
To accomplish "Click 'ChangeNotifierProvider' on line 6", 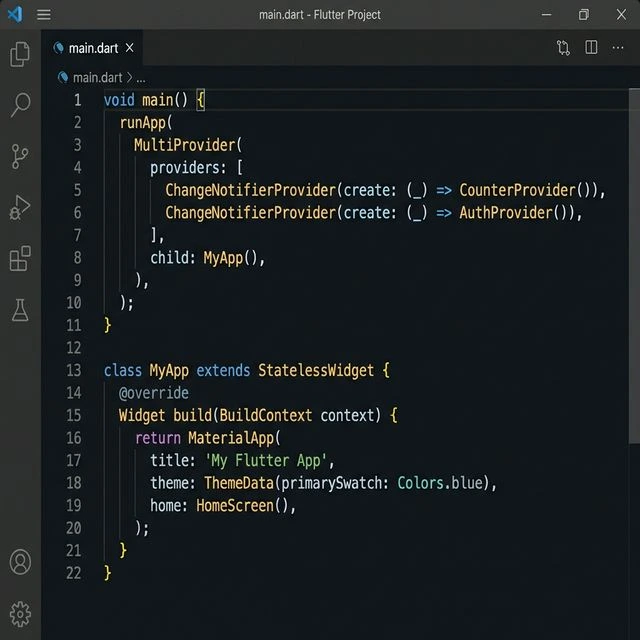I will click(250, 213).
